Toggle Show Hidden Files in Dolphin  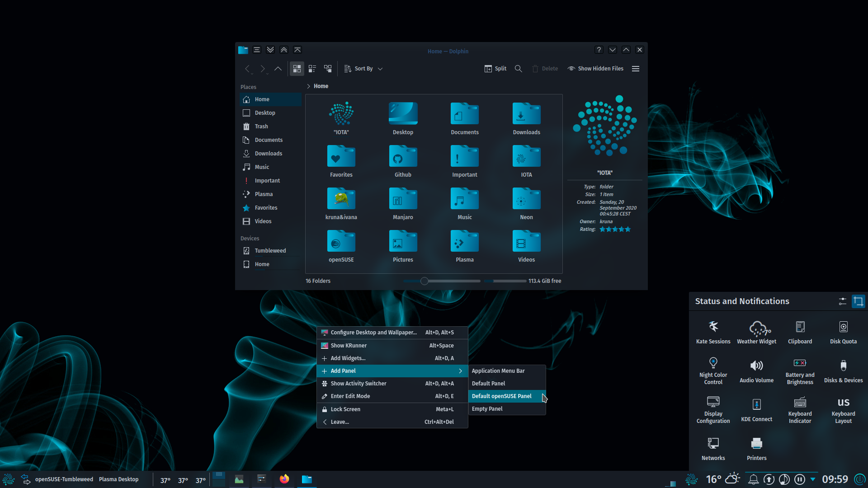pos(595,69)
